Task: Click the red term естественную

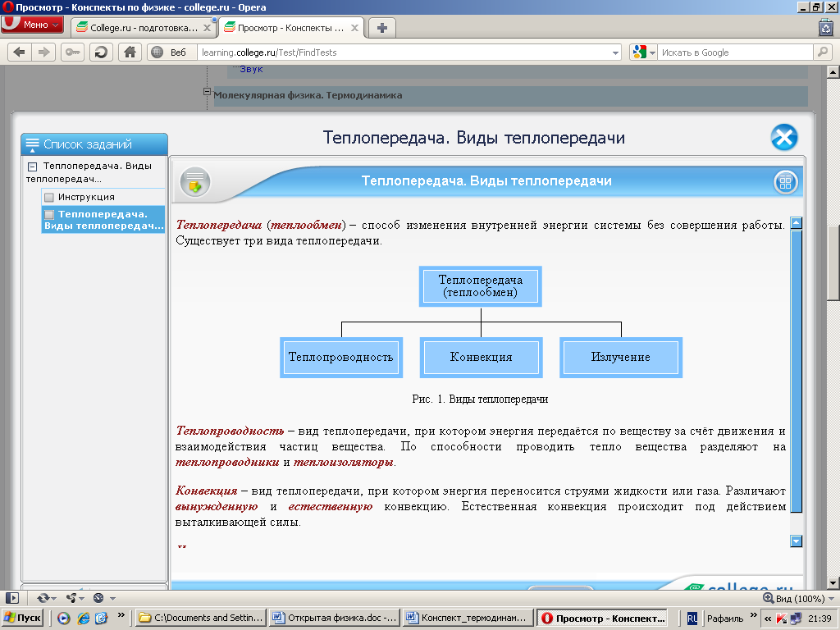Action: tap(330, 506)
